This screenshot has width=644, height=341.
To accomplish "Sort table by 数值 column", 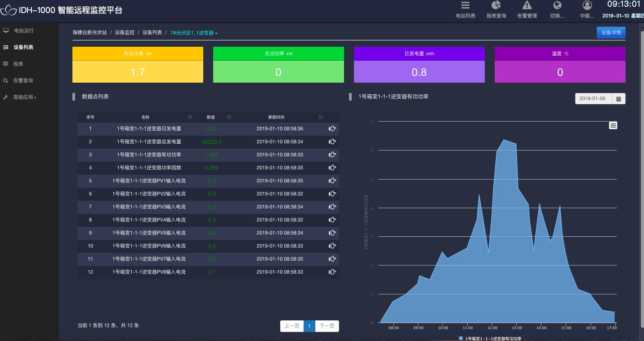I will click(x=229, y=117).
